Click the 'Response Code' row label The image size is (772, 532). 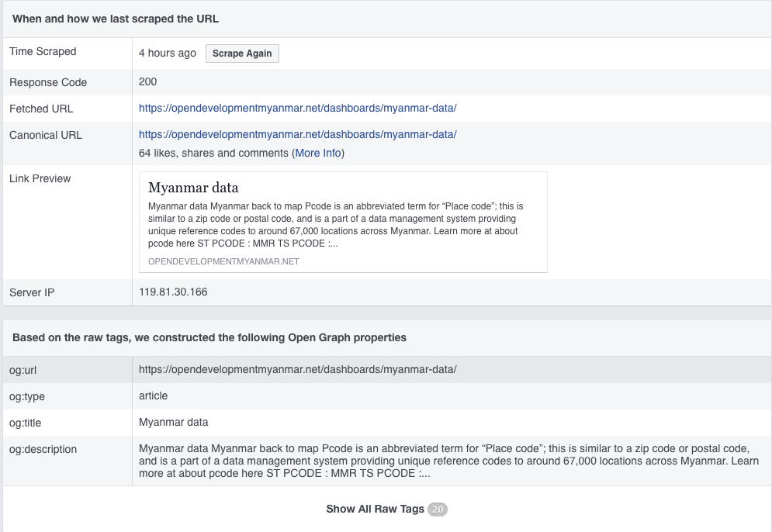click(x=48, y=83)
